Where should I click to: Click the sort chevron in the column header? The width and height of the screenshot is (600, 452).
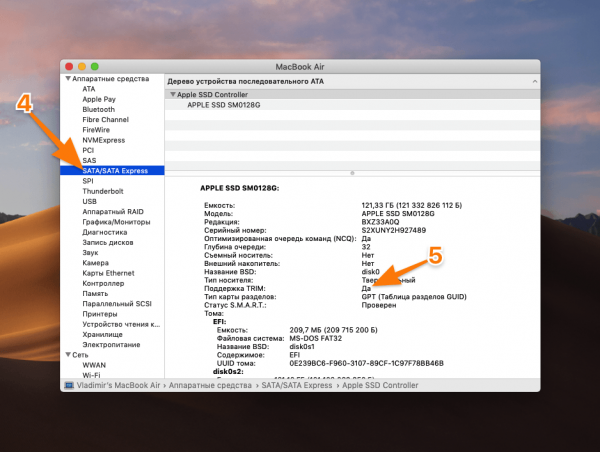(535, 82)
